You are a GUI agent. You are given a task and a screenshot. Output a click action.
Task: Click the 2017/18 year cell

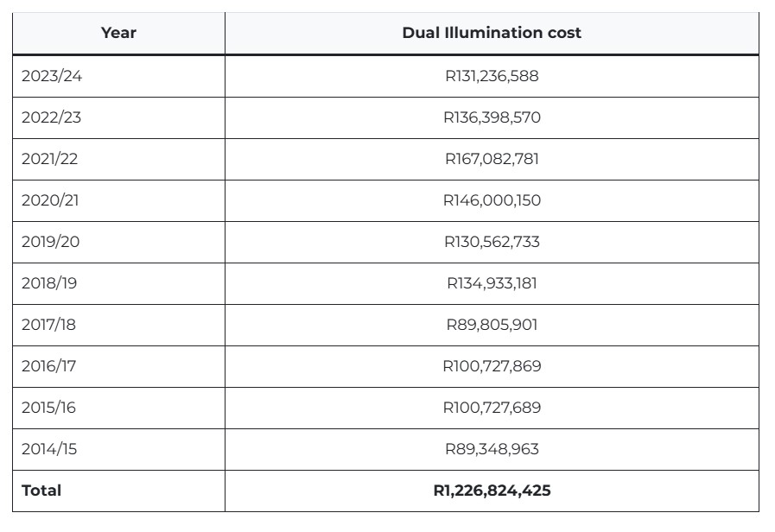pos(118,325)
